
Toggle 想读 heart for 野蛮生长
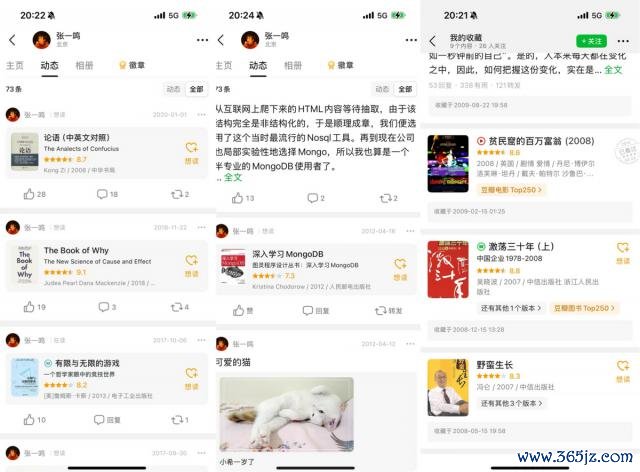coord(623,371)
